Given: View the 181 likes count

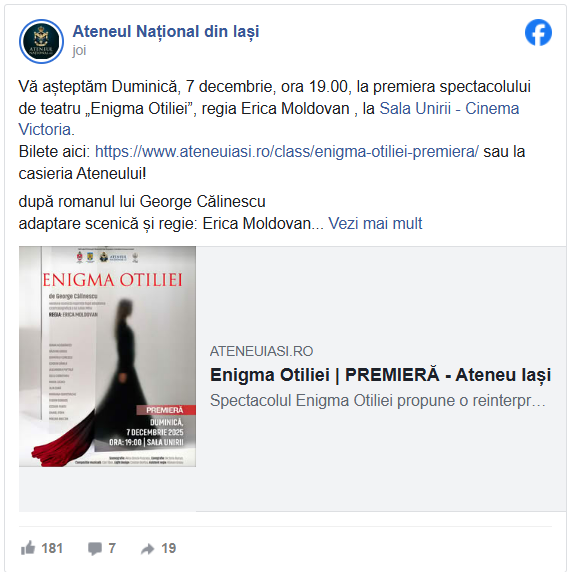Looking at the screenshot, I should (52, 548).
